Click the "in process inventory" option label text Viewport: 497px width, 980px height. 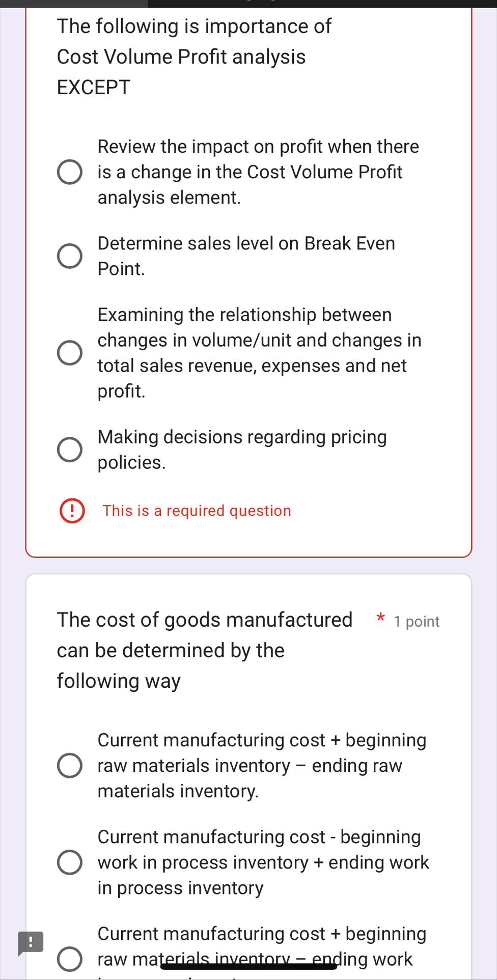[x=180, y=888]
